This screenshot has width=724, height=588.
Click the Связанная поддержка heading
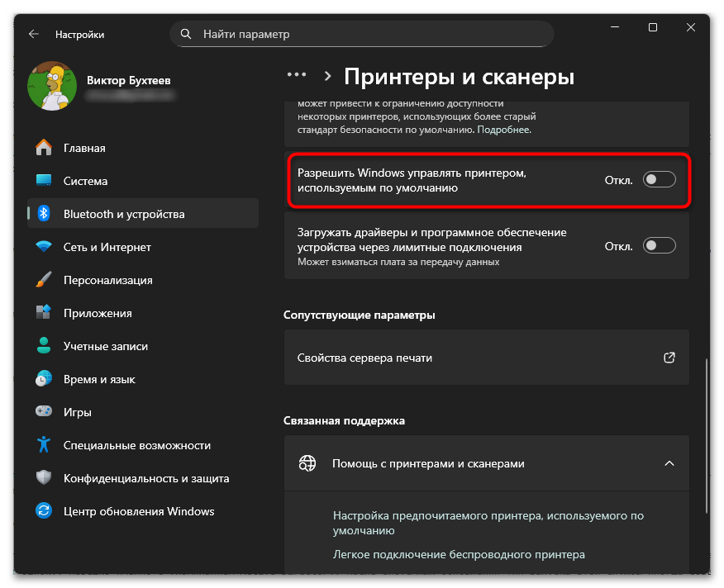344,421
